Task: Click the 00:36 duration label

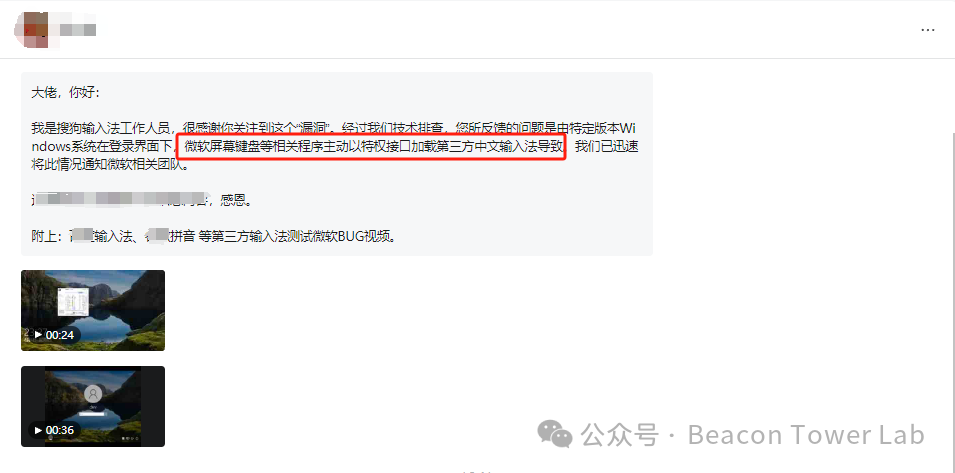Action: [60, 430]
